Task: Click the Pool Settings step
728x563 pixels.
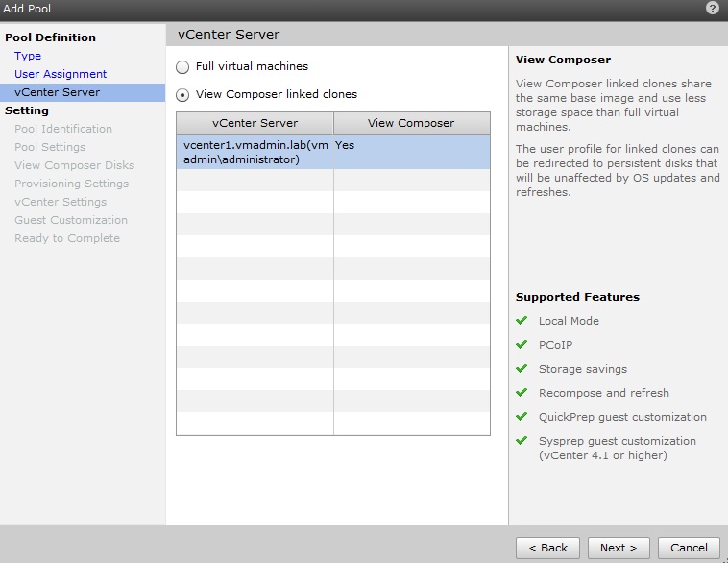Action: pos(50,147)
